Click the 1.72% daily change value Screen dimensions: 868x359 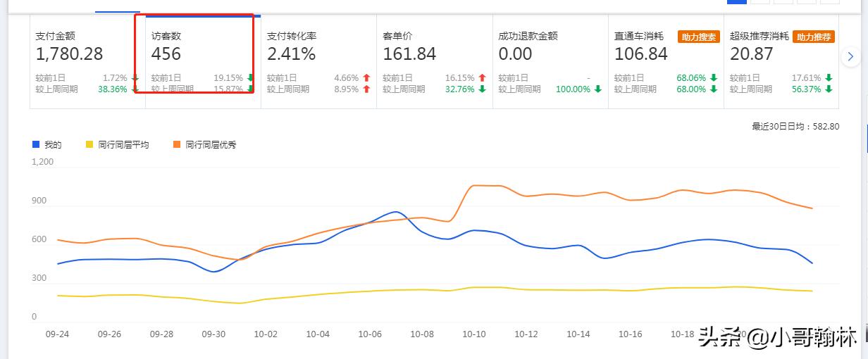click(115, 78)
